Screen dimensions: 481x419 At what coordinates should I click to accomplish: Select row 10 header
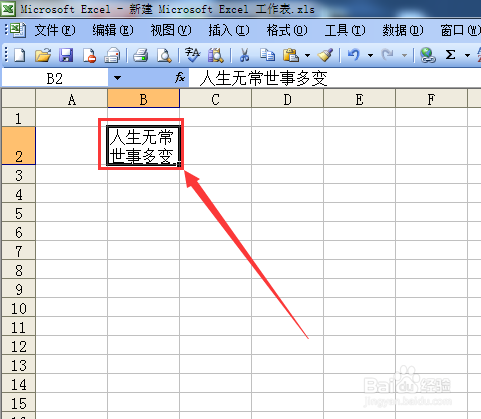(18, 308)
